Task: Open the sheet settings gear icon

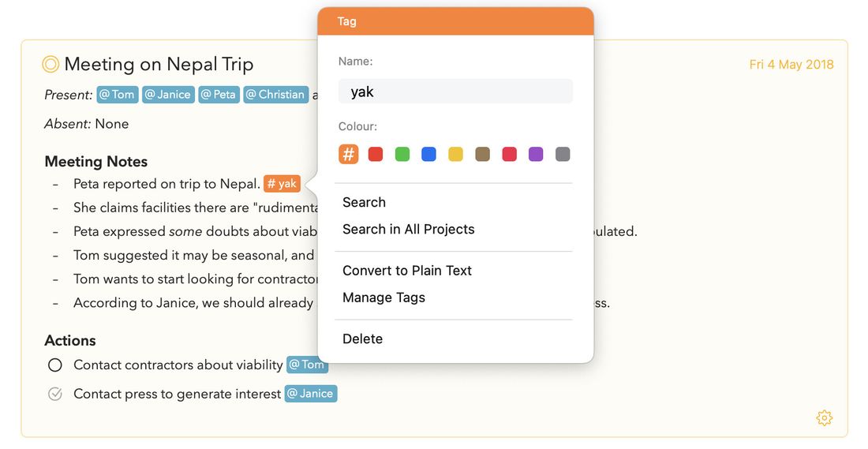Action: [x=824, y=417]
